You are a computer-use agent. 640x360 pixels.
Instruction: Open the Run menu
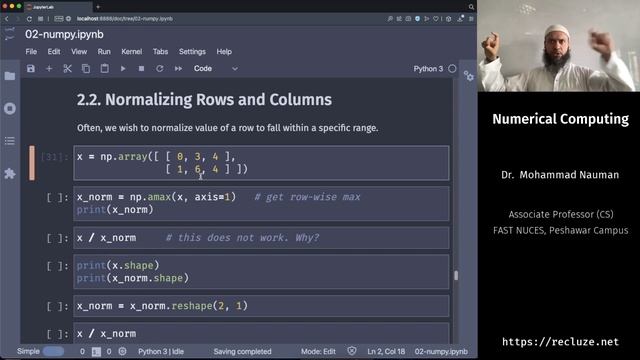tap(104, 52)
